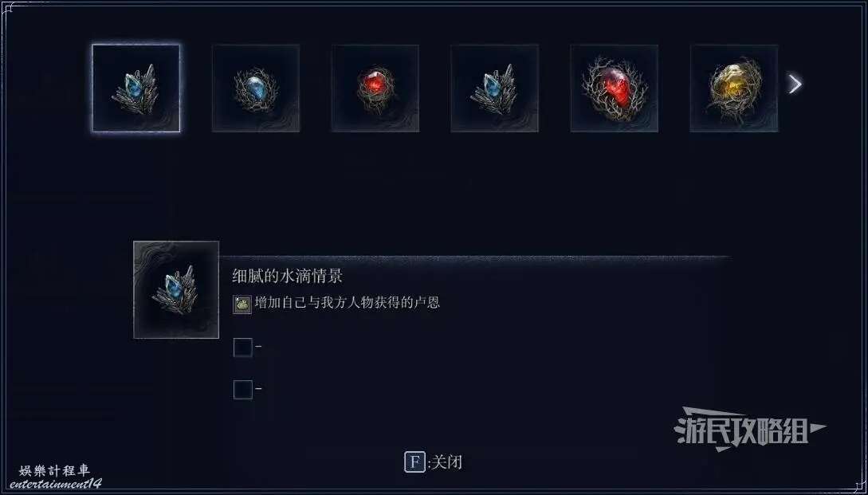
Task: Select the highlighted blue crystal relic slot
Action: pyautogui.click(x=136, y=88)
